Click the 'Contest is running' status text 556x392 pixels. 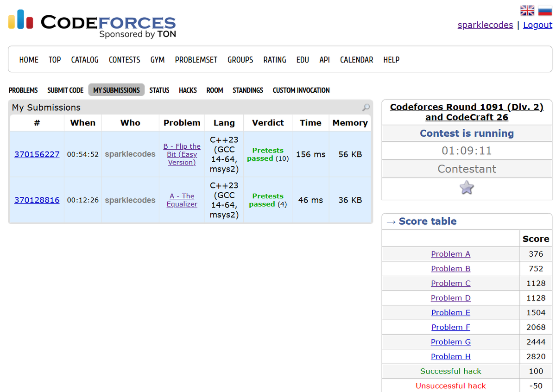pyautogui.click(x=467, y=133)
